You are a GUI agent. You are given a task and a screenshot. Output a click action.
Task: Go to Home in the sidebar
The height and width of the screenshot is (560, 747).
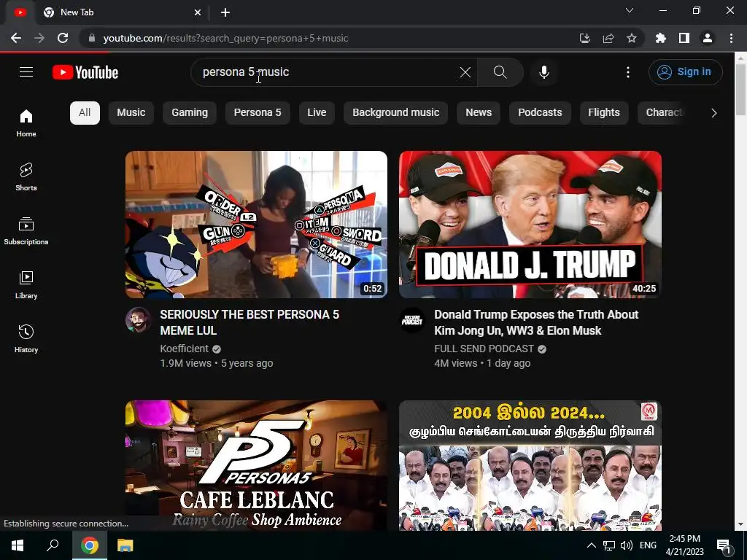[26, 122]
